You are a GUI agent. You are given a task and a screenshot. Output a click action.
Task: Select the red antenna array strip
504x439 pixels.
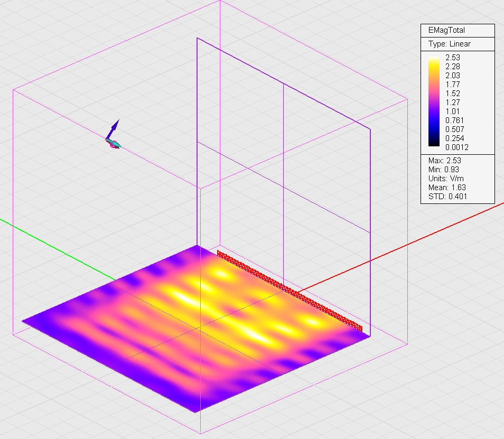(x=290, y=289)
